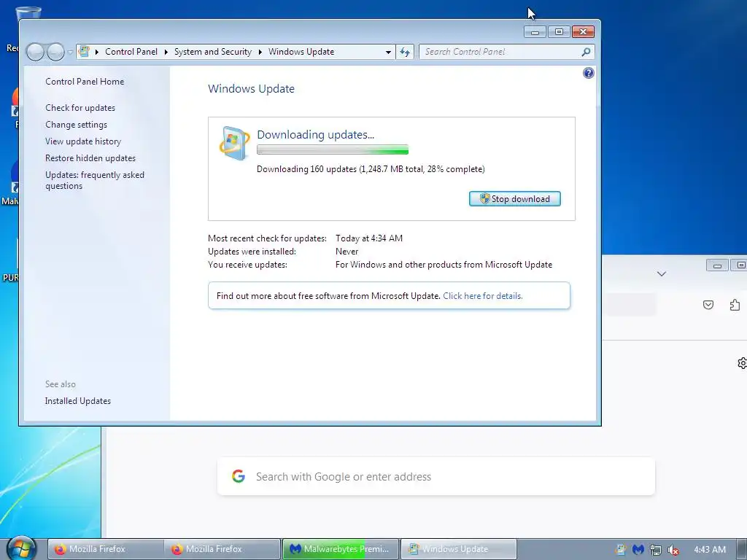This screenshot has height=560, width=747.
Task: Close the Windows Update window
Action: coord(583,32)
